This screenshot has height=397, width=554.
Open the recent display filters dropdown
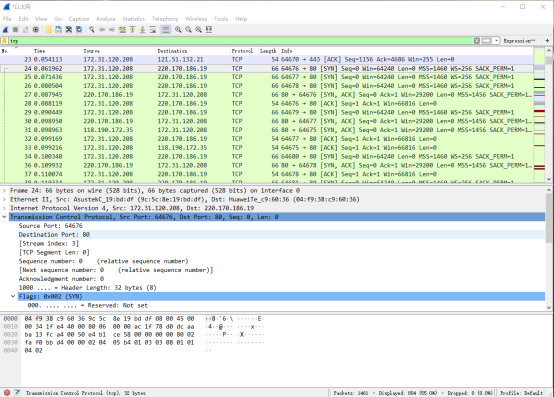[496, 41]
